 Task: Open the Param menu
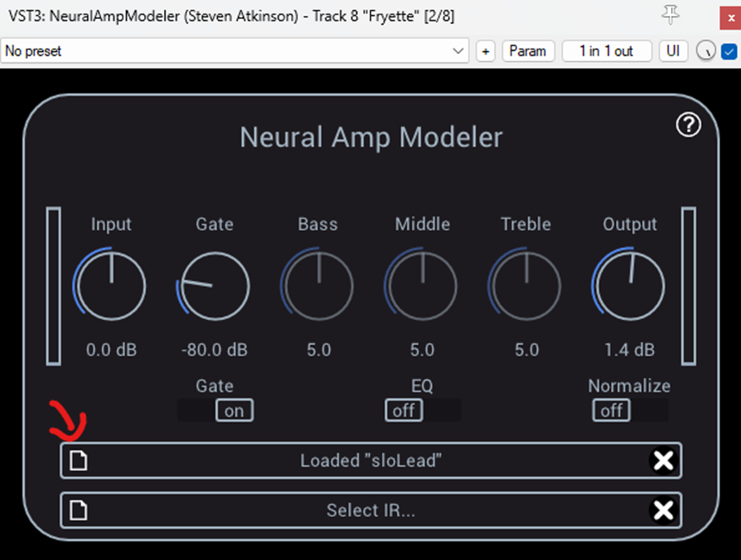pyautogui.click(x=527, y=50)
